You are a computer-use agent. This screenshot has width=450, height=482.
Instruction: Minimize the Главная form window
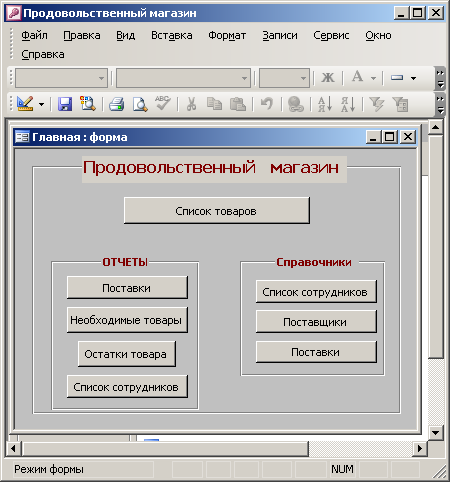pyautogui.click(x=373, y=137)
